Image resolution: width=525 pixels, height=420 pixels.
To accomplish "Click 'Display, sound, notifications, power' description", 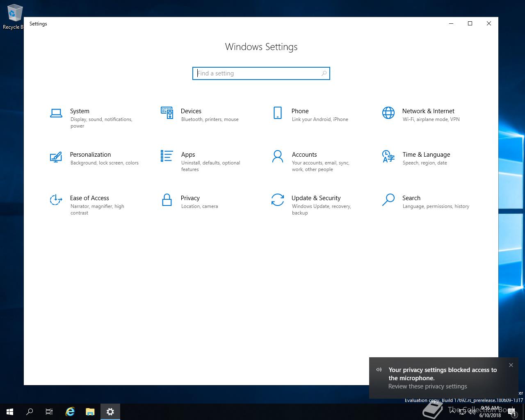I will tap(101, 123).
